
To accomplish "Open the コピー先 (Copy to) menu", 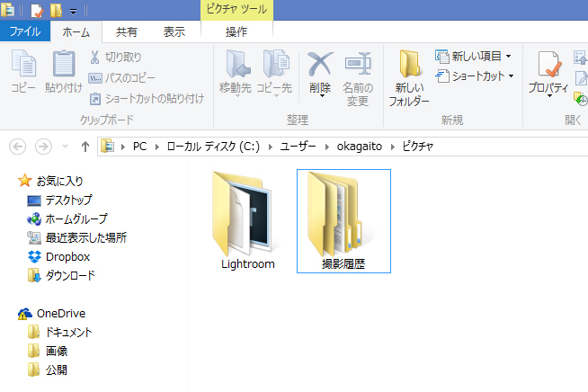I will tap(274, 75).
